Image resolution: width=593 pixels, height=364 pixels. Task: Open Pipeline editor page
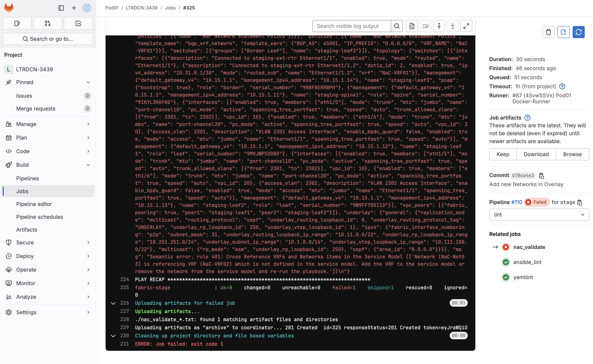point(48,204)
